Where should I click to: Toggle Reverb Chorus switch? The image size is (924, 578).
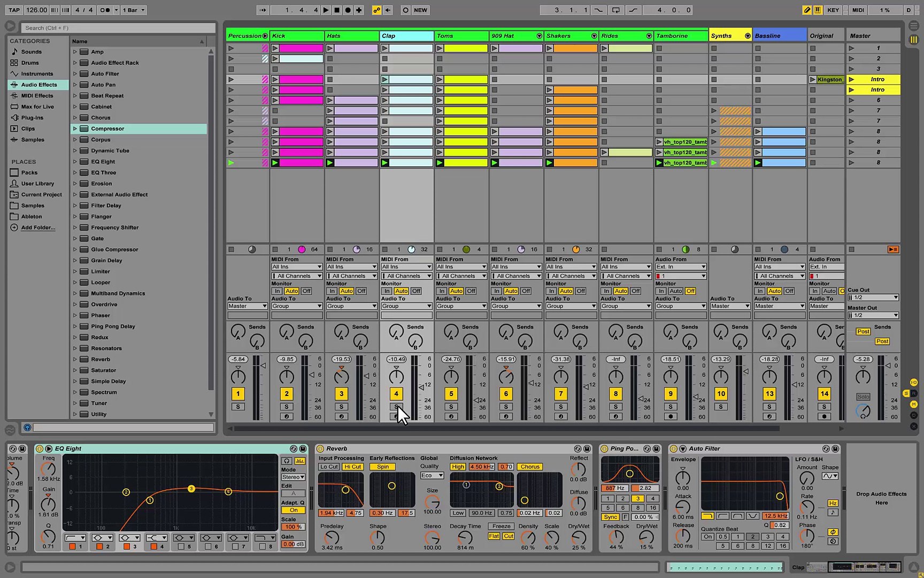(530, 467)
